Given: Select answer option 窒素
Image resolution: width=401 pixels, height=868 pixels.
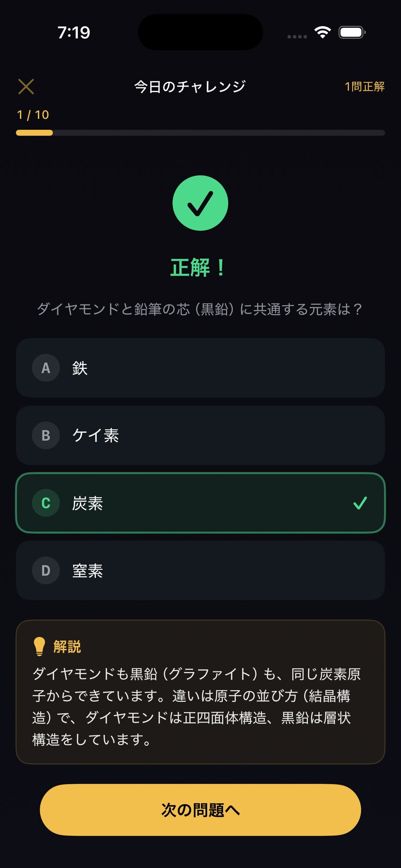Looking at the screenshot, I should click(200, 571).
